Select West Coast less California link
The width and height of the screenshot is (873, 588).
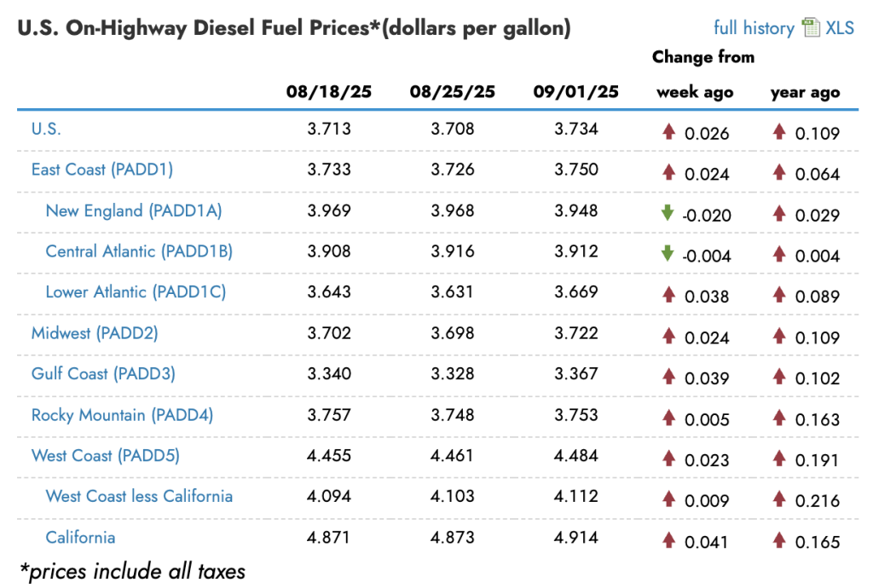[139, 496]
